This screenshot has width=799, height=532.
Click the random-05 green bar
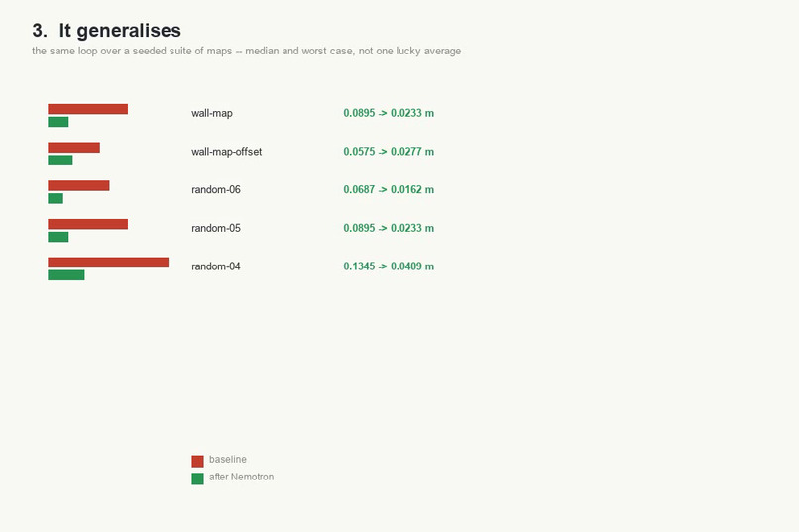coord(58,237)
